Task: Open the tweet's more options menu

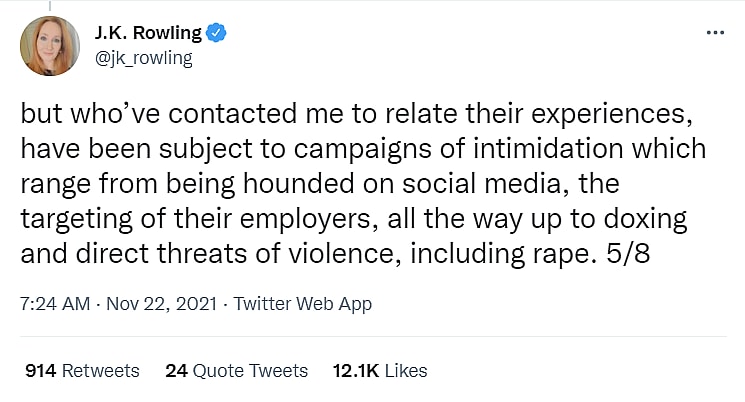Action: pos(714,33)
